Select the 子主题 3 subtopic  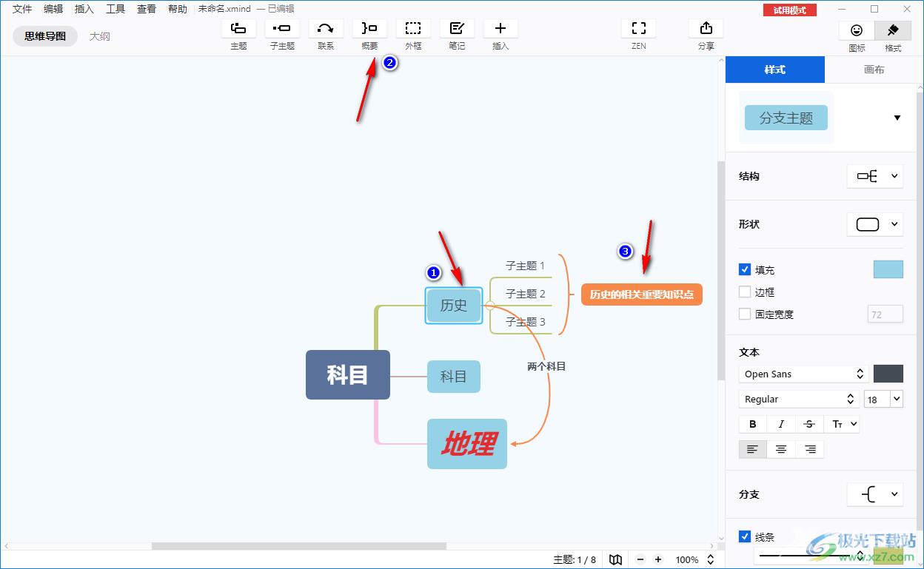(525, 322)
